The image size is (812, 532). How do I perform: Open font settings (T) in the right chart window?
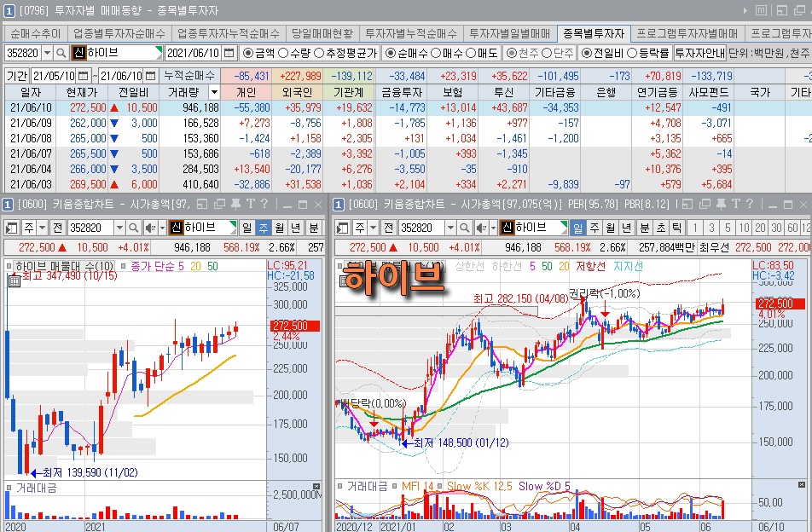(736, 205)
